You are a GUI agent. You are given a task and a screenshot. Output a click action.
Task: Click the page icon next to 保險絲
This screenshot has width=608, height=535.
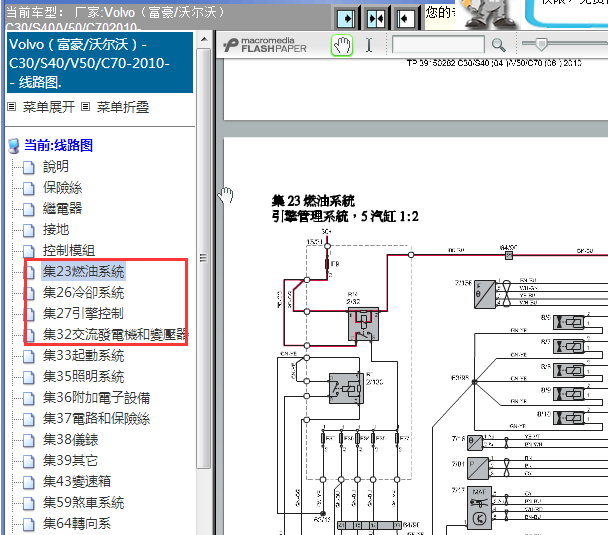point(28,188)
